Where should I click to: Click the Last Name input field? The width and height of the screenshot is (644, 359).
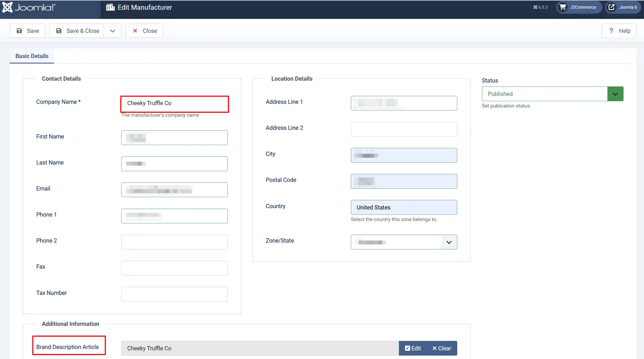(174, 164)
